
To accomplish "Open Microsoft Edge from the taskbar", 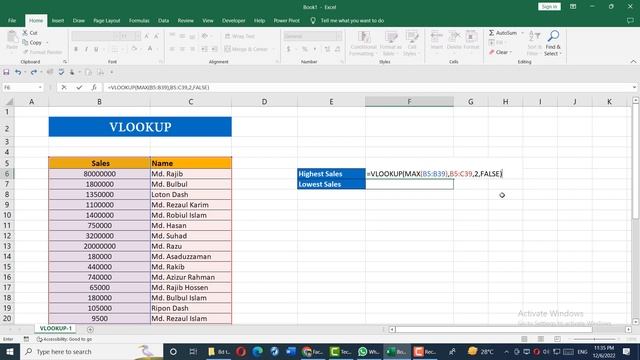I will (258, 351).
